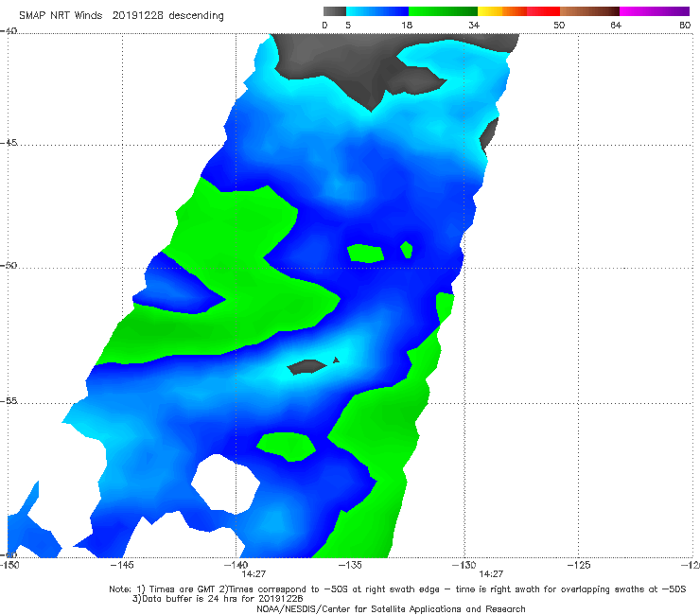
Task: Click the longitude label '-140'
Action: (236, 565)
